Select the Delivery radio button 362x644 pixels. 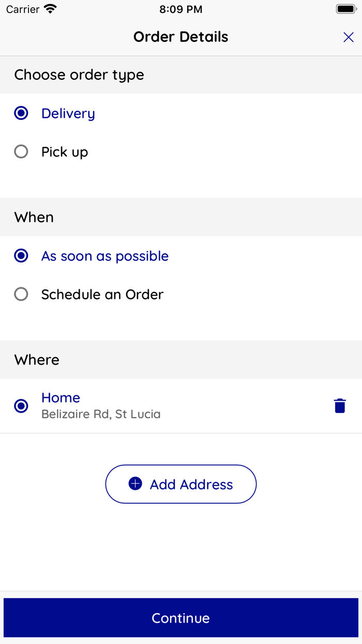[x=21, y=113]
